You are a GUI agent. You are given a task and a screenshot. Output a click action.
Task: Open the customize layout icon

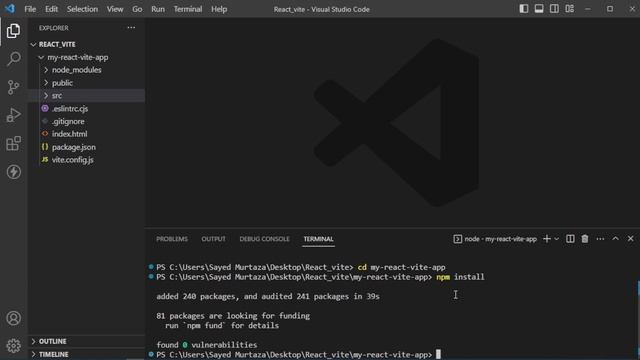(x=569, y=9)
